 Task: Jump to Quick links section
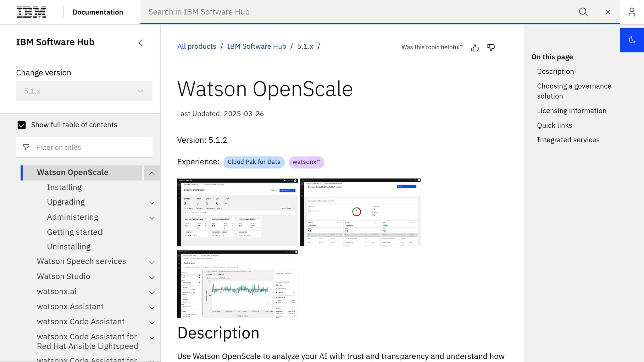[554, 125]
